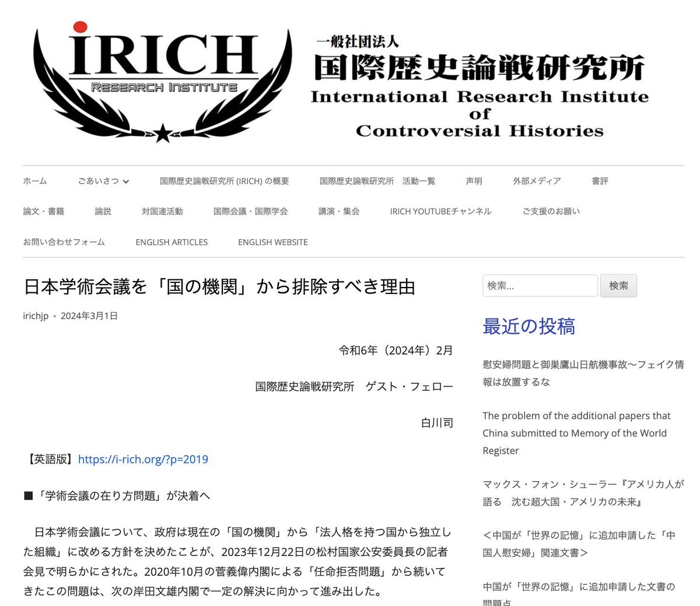Open post マックス・フォン・シューラー『アメリカ人が語る
The width and height of the screenshot is (700, 606).
pos(583,493)
